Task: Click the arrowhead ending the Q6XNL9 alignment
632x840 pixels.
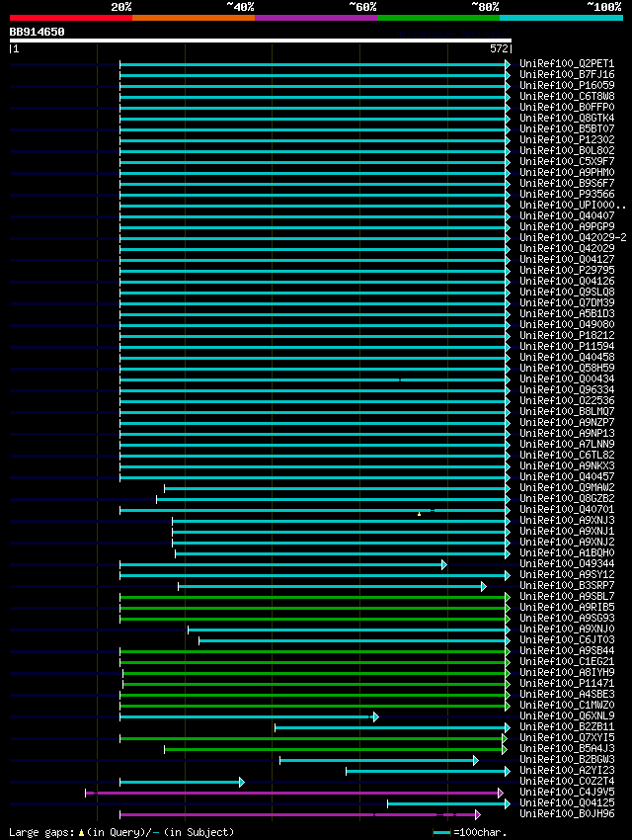Action: tap(376, 716)
